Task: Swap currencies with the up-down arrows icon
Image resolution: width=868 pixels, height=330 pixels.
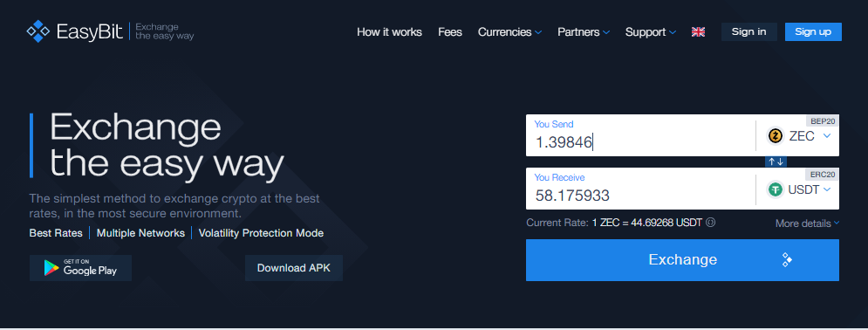Action: 776,162
